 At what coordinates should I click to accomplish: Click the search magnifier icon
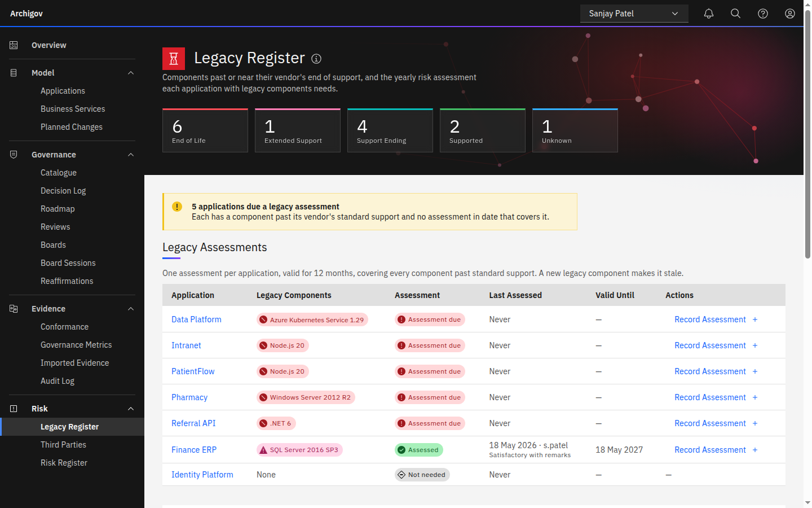click(736, 14)
